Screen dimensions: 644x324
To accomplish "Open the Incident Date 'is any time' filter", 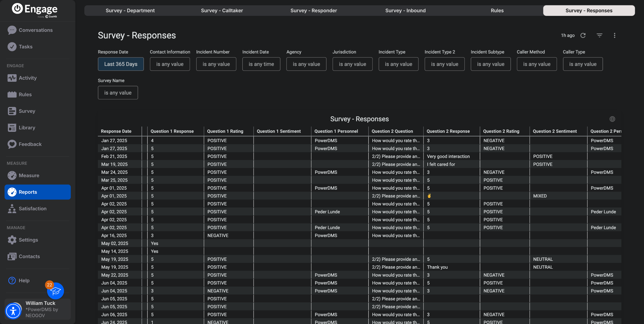I will tap(261, 64).
